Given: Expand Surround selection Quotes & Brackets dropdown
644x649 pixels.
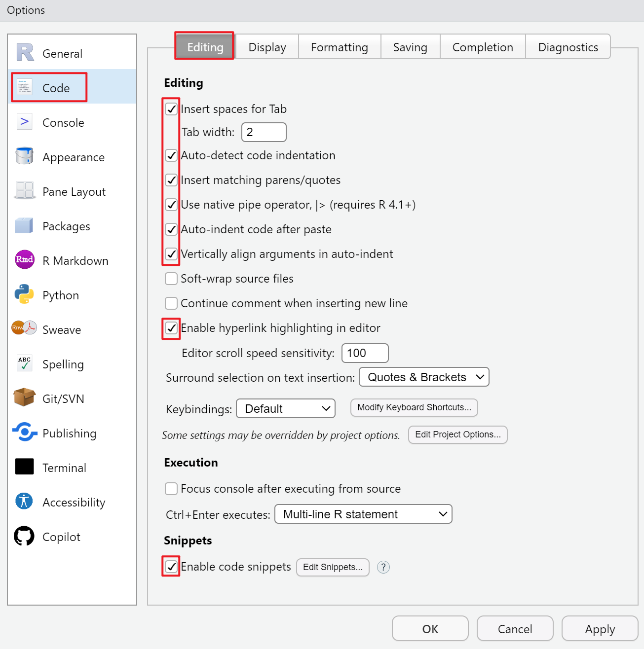Looking at the screenshot, I should (424, 377).
